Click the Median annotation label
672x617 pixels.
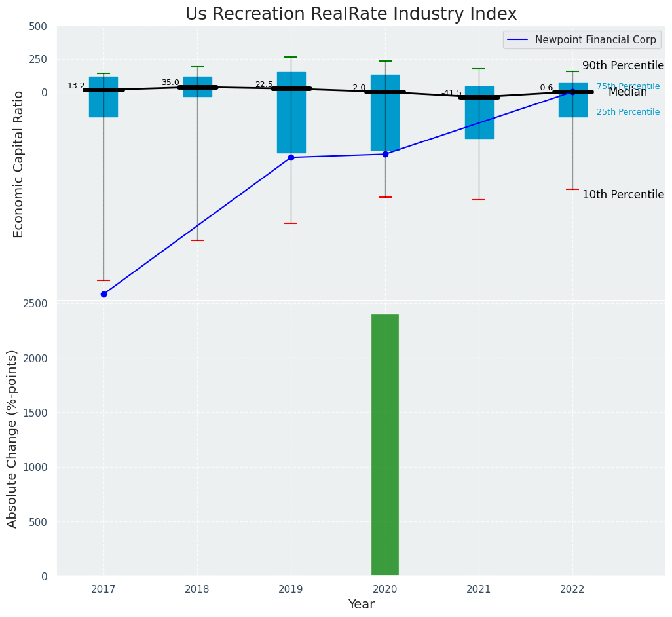tap(627, 92)
